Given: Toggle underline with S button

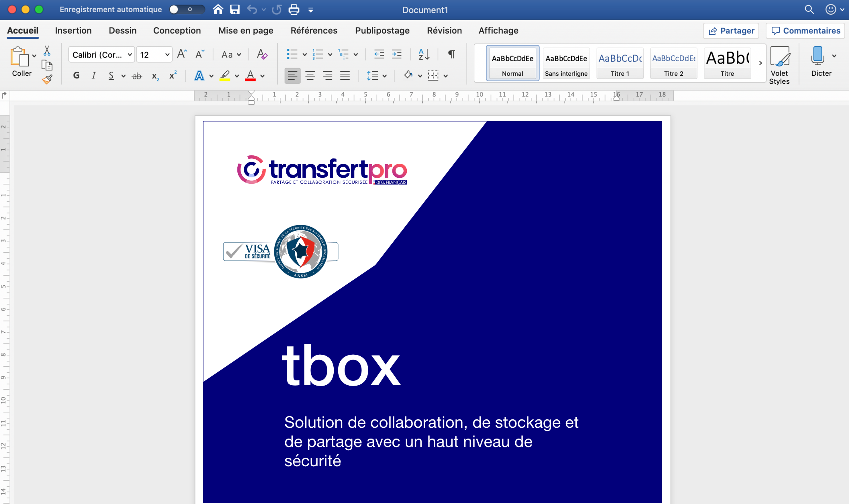Looking at the screenshot, I should (x=111, y=75).
